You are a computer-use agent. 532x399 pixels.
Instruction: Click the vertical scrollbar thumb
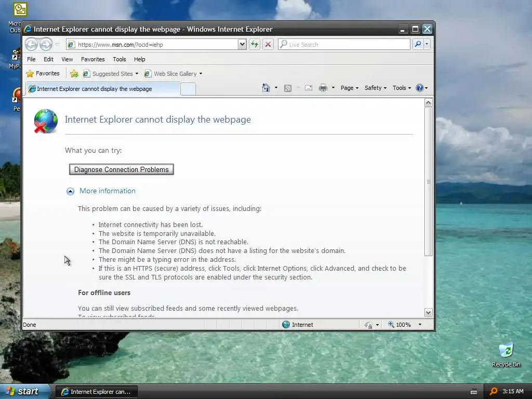(429, 181)
